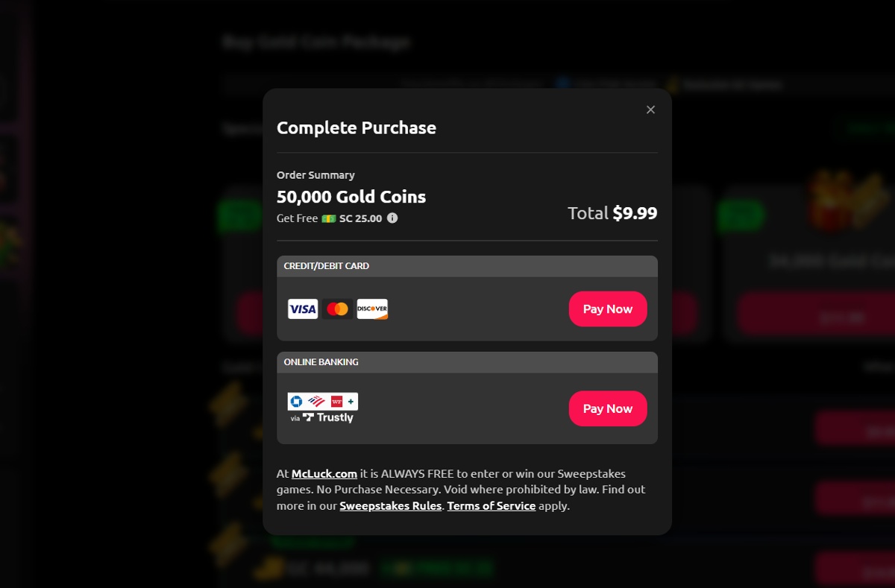895x588 pixels.
Task: Click the Bank of America logo
Action: (x=316, y=401)
